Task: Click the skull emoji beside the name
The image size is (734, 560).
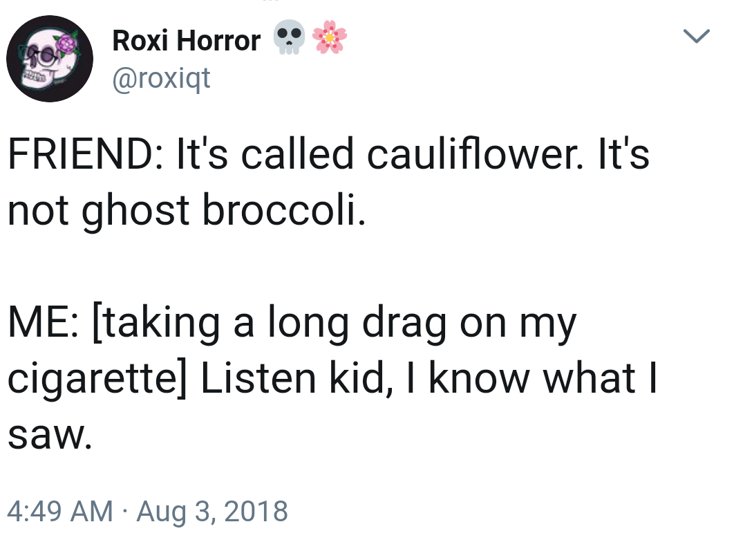Action: pos(288,38)
